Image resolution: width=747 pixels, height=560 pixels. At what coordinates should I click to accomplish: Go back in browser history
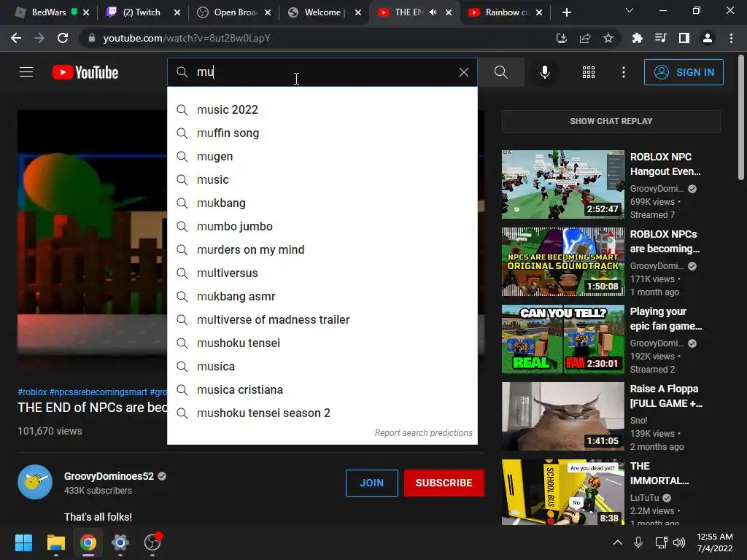tap(16, 38)
